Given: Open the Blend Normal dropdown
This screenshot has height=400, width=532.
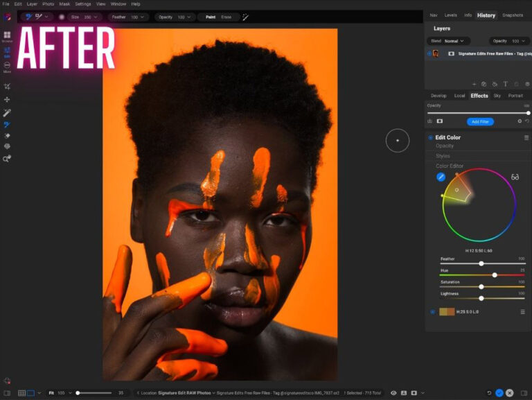Looking at the screenshot, I should pos(448,41).
